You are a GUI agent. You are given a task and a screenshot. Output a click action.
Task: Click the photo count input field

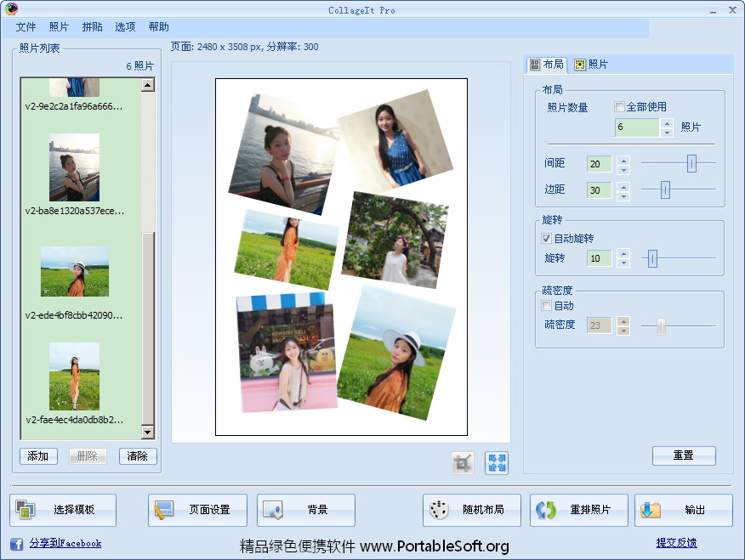(x=637, y=127)
